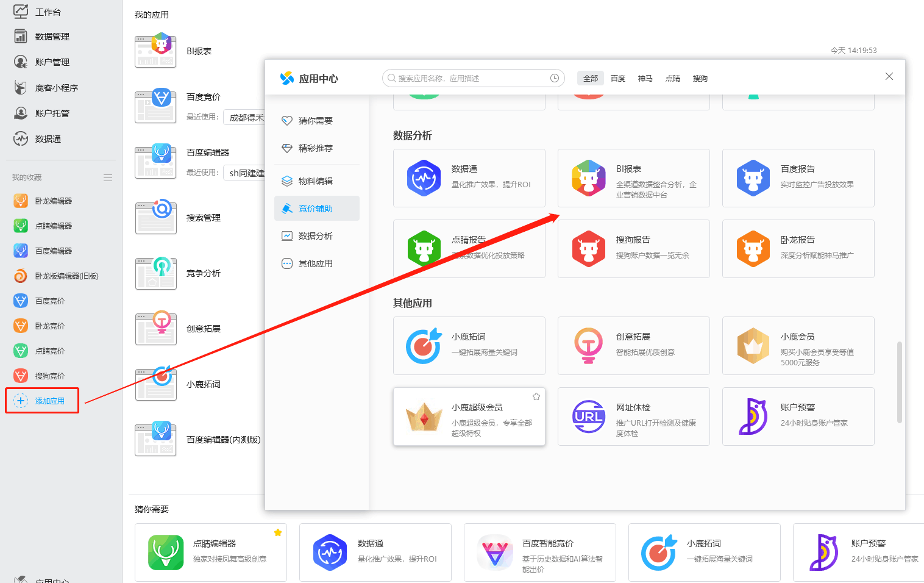Select 其他应用 category in dialog sidebar

pos(317,263)
